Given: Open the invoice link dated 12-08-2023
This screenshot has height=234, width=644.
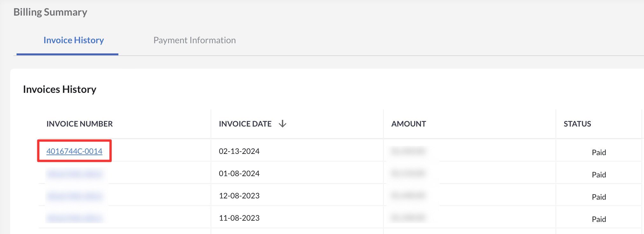Looking at the screenshot, I should [74, 196].
